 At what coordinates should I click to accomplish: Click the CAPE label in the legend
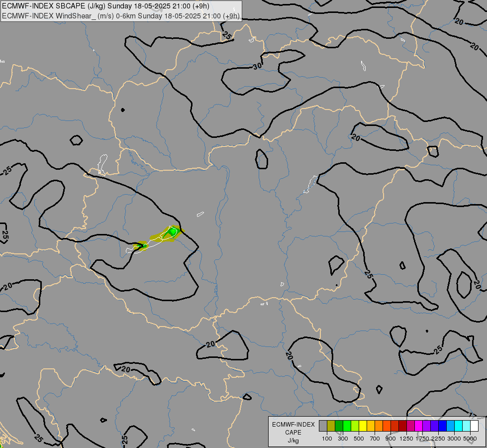(293, 433)
